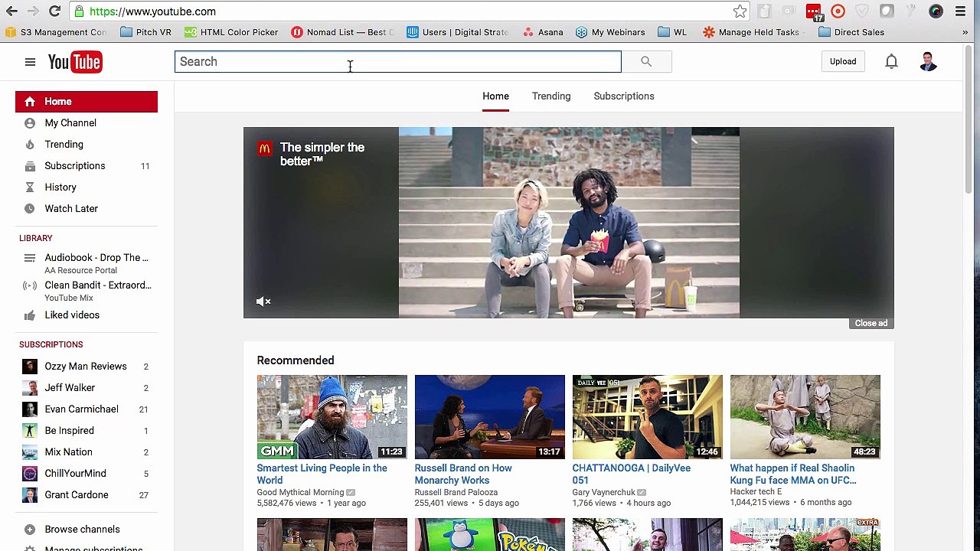Screen dimensions: 980x551
Task: Open the Chrome menu
Action: click(x=960, y=11)
